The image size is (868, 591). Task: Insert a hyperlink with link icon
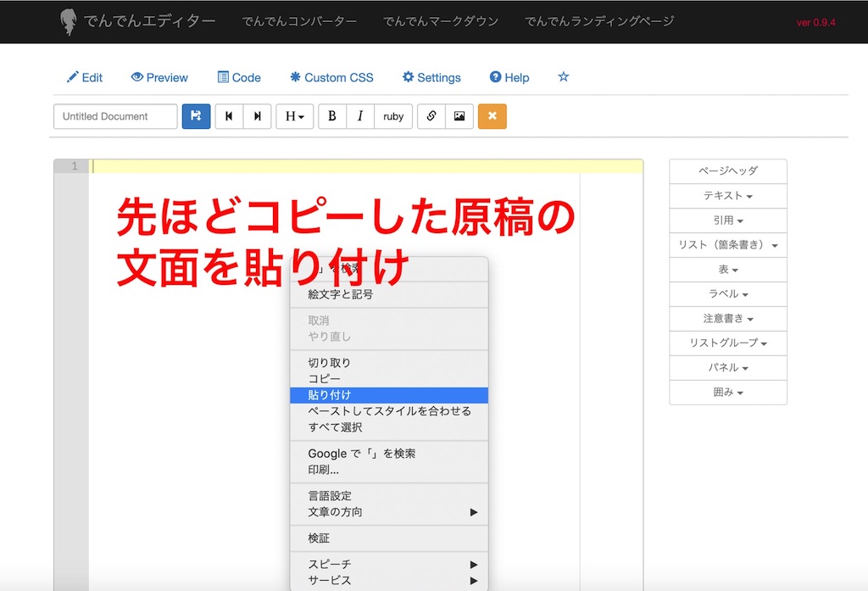pos(431,116)
